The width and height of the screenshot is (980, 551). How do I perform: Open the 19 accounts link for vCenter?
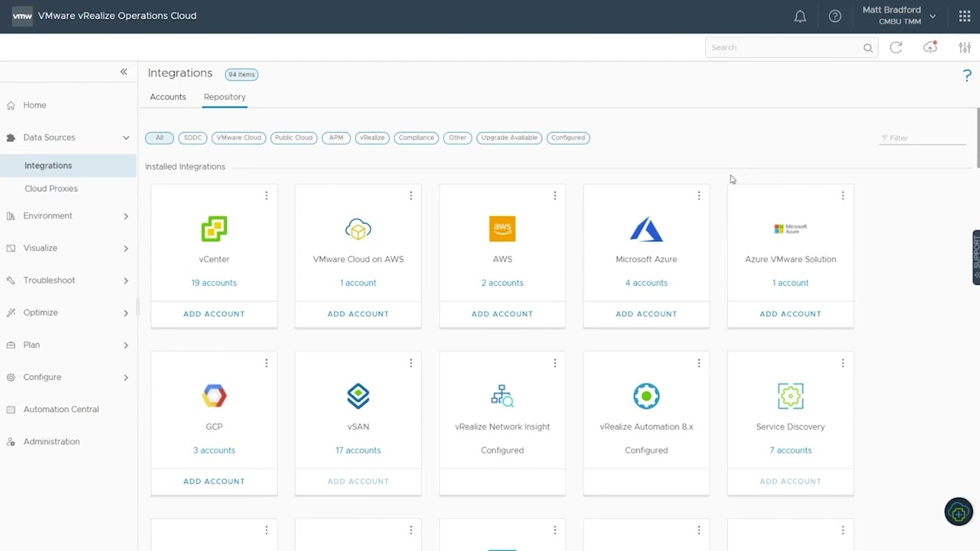(214, 283)
